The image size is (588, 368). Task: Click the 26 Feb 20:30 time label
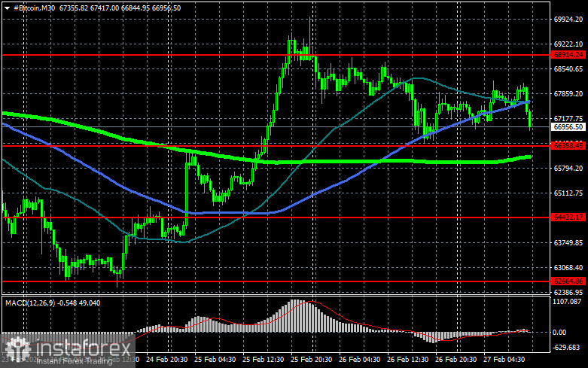455,360
